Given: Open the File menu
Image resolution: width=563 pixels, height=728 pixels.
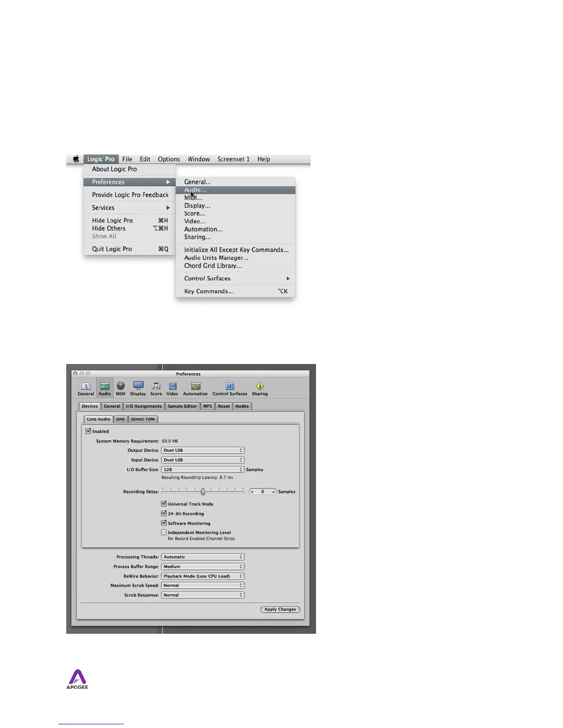Looking at the screenshot, I should coord(127,159).
